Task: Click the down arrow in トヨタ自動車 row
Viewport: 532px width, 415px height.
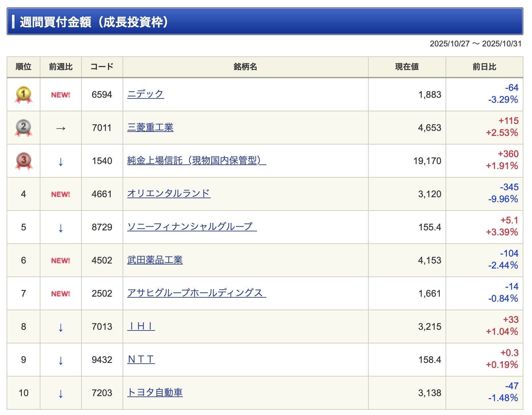Action: (61, 394)
